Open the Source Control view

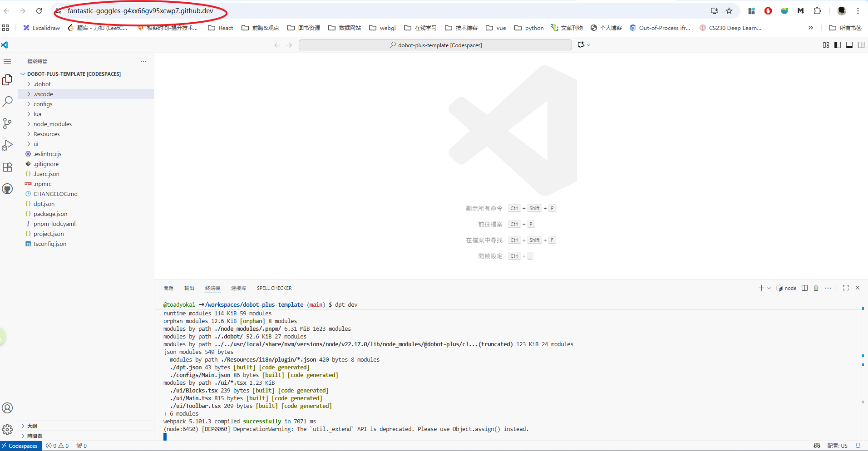pos(8,123)
